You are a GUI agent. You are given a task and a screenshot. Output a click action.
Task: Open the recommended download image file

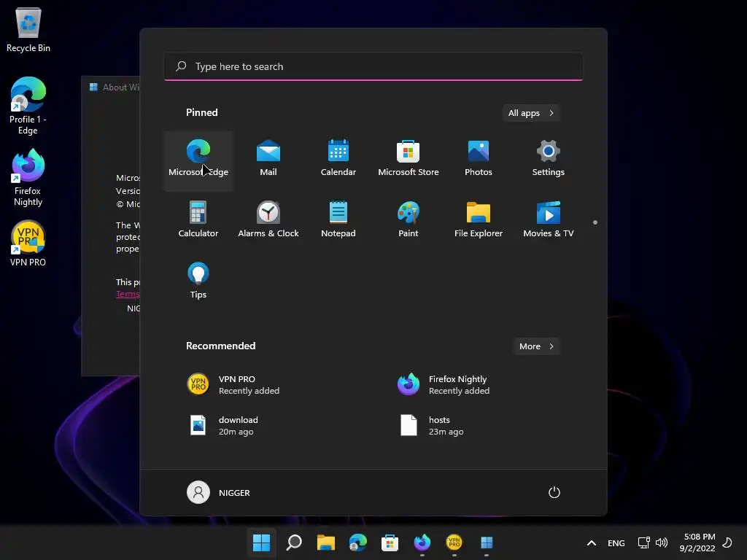pyautogui.click(x=267, y=426)
